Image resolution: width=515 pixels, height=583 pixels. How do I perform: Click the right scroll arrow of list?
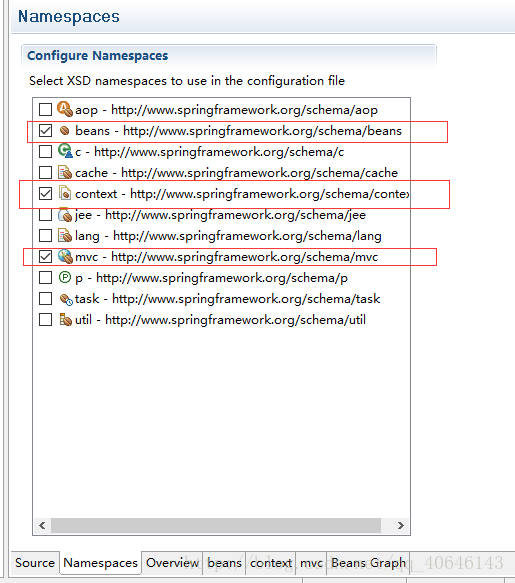coord(400,525)
